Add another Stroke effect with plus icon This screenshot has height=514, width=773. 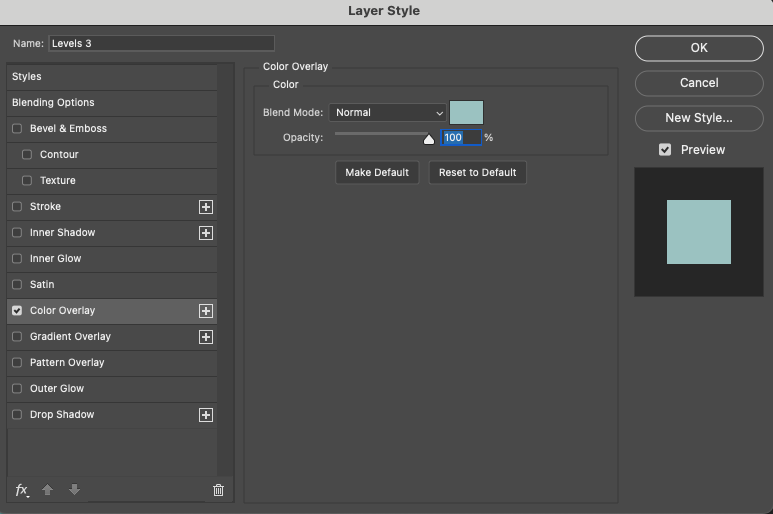coord(206,207)
